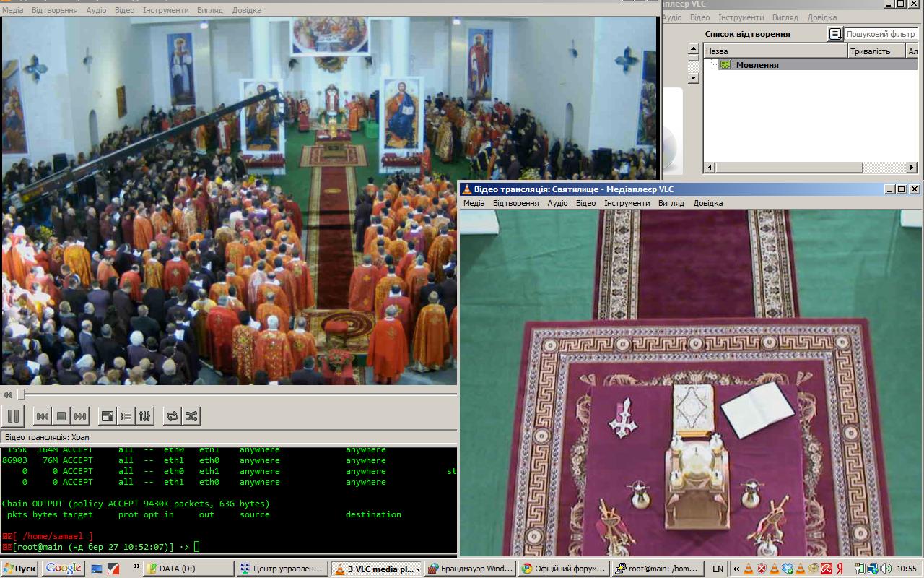Toggle fullscreen video mode
Screen dimensions: 924x578
[x=107, y=416]
